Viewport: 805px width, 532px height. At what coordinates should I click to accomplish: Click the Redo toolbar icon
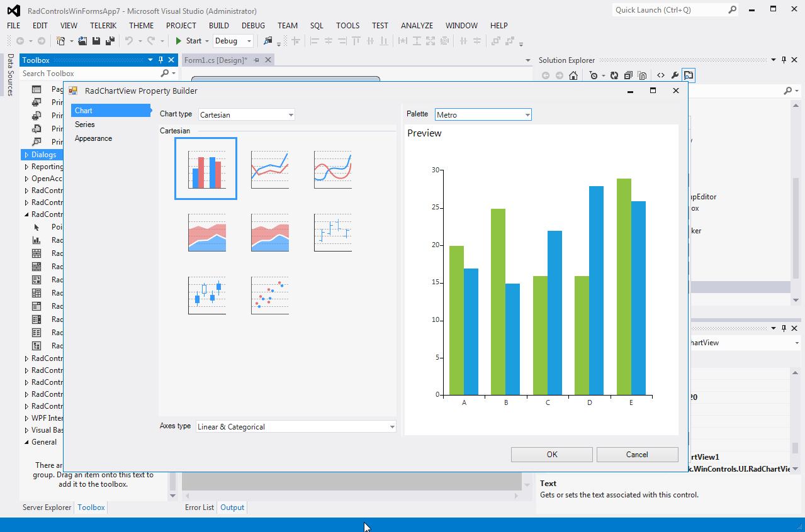click(150, 41)
